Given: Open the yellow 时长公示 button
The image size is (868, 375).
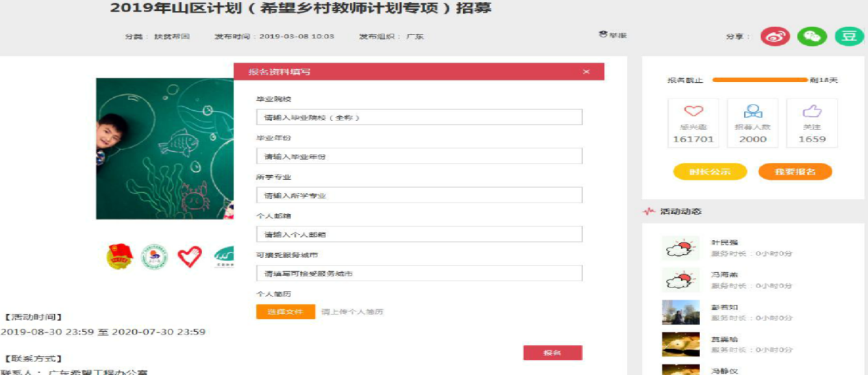Looking at the screenshot, I should pos(709,172).
